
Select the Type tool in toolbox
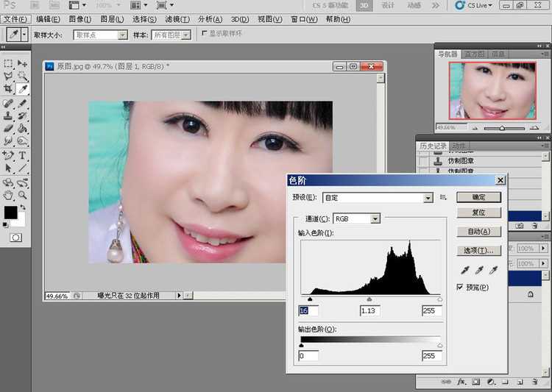(23, 155)
